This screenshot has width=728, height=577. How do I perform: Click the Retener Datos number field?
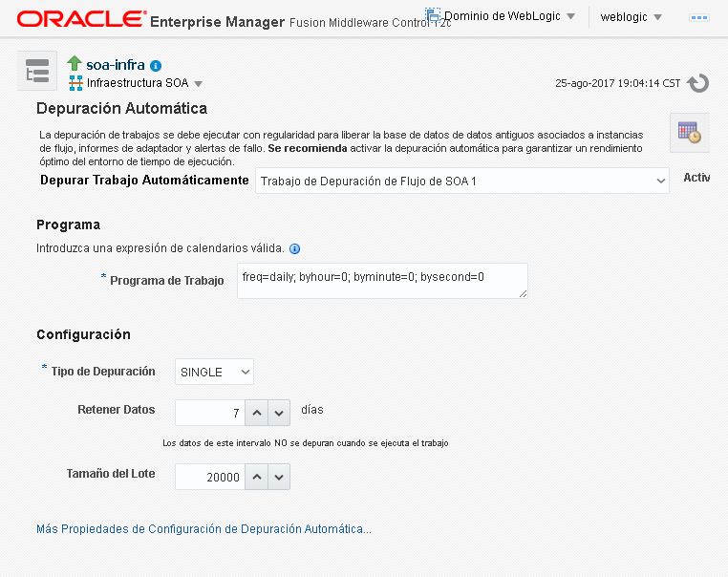[210, 413]
